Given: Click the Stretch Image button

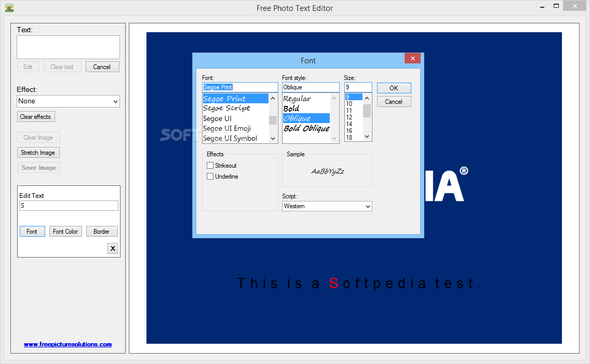Looking at the screenshot, I should point(38,152).
